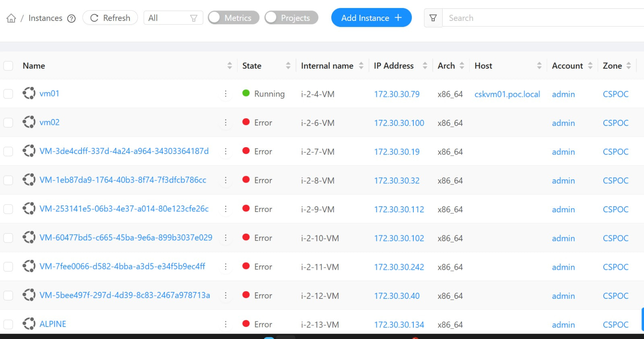This screenshot has height=339, width=644.
Task: Click OS icon beside VM-5bee497f instance
Action: pyautogui.click(x=29, y=295)
